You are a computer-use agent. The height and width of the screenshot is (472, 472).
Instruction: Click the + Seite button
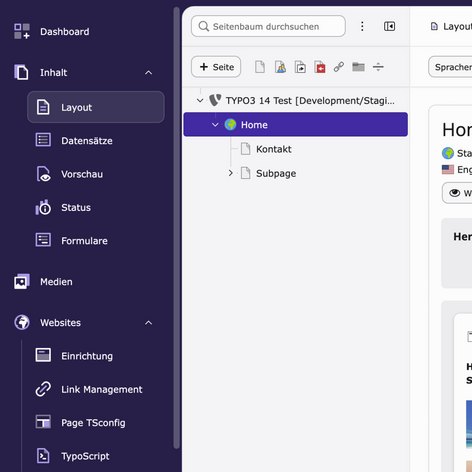pyautogui.click(x=216, y=67)
